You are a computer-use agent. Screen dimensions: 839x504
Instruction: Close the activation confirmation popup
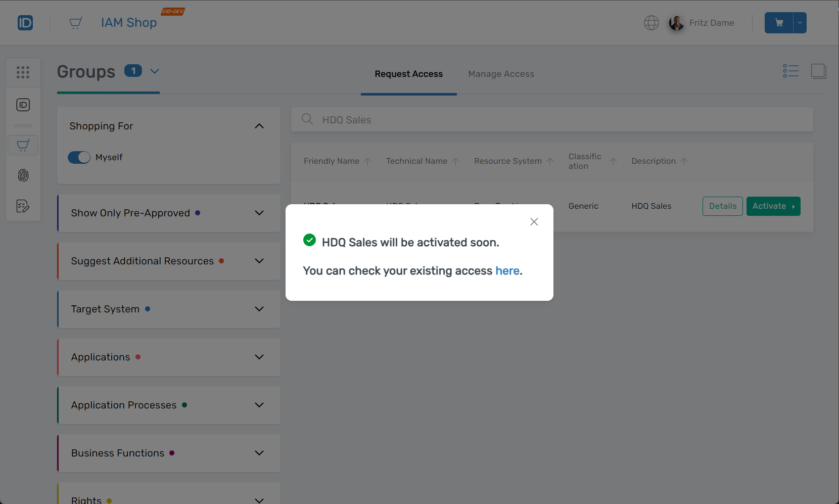[x=534, y=222]
